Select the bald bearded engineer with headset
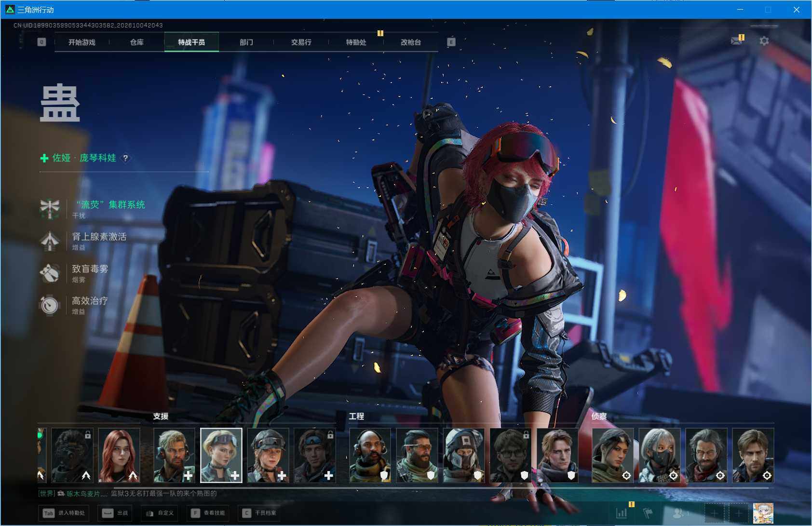 click(370, 456)
